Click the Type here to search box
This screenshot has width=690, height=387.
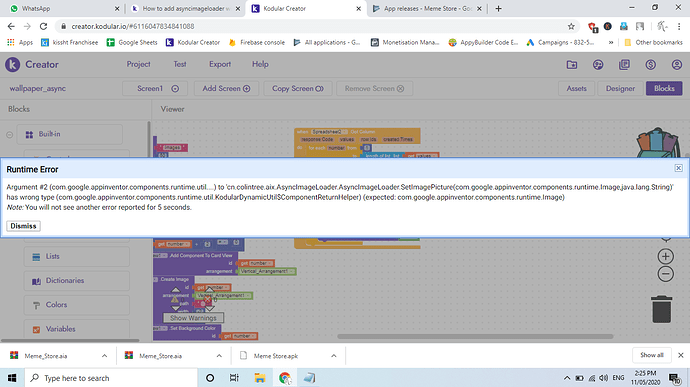point(110,378)
